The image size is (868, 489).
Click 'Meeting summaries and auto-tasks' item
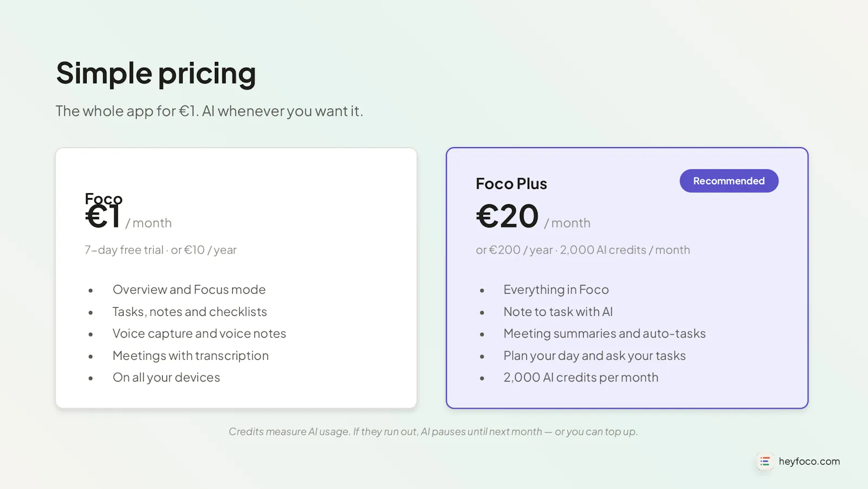tap(604, 333)
